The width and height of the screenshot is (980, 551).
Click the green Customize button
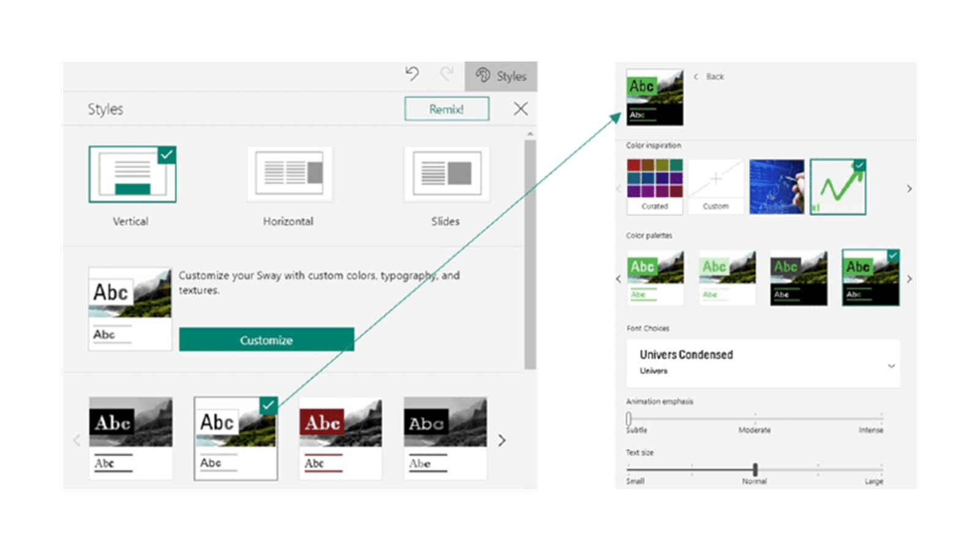(x=266, y=340)
